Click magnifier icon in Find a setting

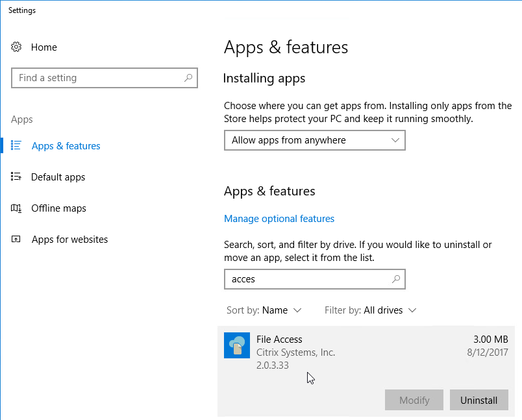pos(188,78)
